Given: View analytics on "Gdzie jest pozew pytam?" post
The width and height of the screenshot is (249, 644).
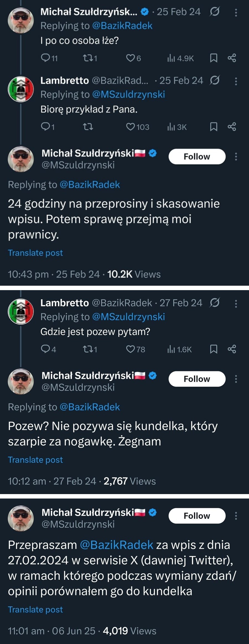Looking at the screenshot, I should [179, 349].
